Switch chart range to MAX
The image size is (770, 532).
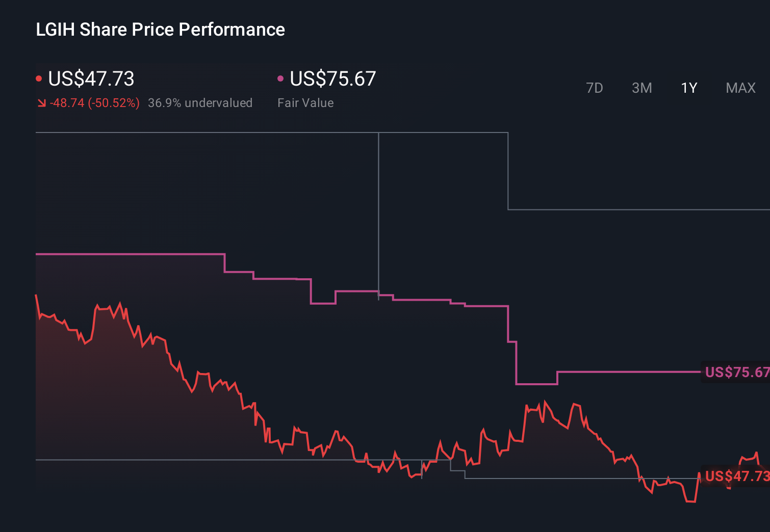point(740,88)
